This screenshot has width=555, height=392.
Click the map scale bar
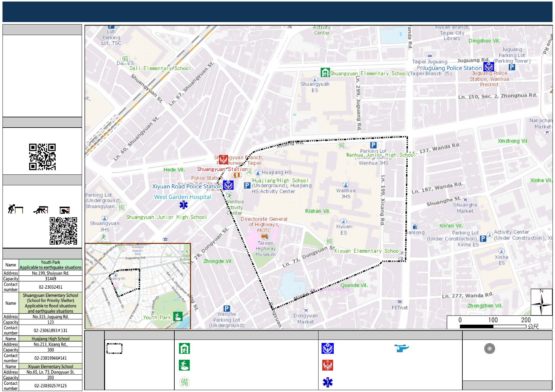[x=493, y=326]
